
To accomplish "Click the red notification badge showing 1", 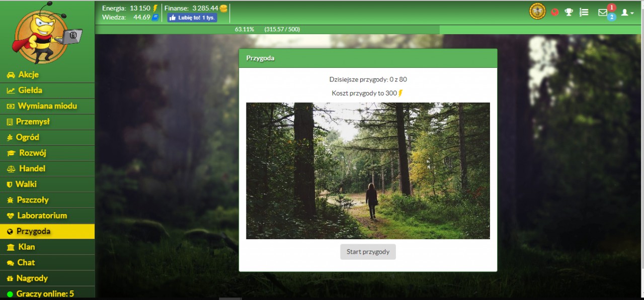I will [x=611, y=7].
